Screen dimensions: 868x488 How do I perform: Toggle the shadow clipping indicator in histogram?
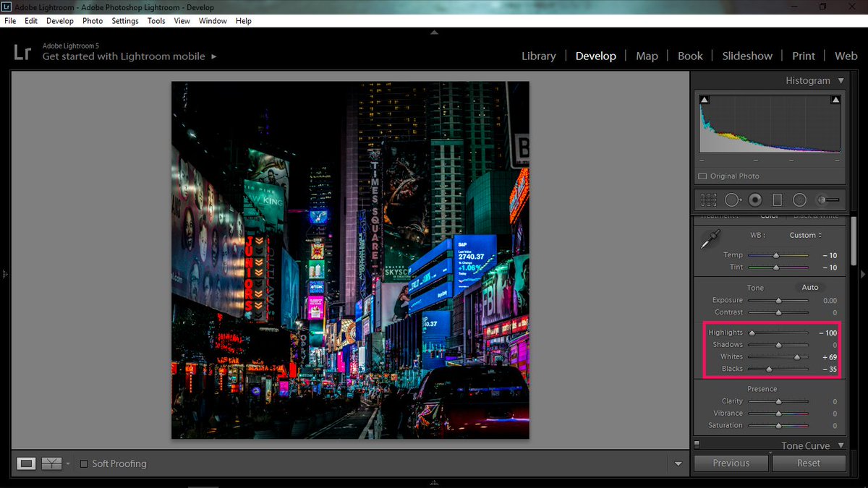(705, 100)
